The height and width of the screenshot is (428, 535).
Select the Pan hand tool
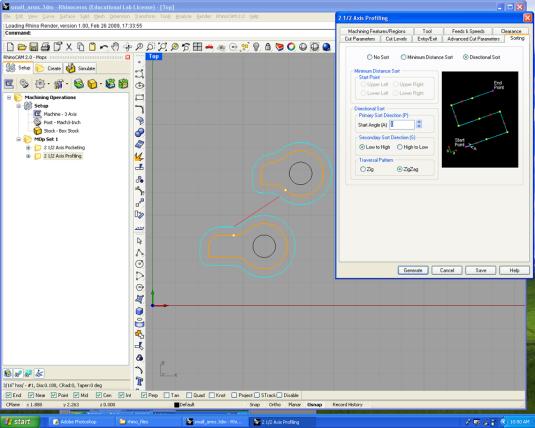[x=115, y=46]
